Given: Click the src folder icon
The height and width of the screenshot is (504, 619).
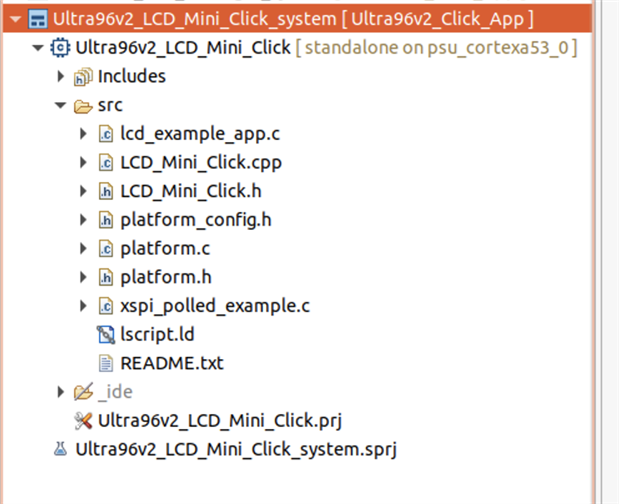Looking at the screenshot, I should click(83, 105).
